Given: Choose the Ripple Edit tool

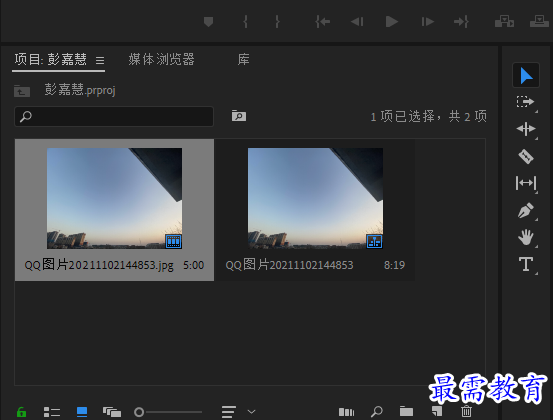Looking at the screenshot, I should point(525,129).
